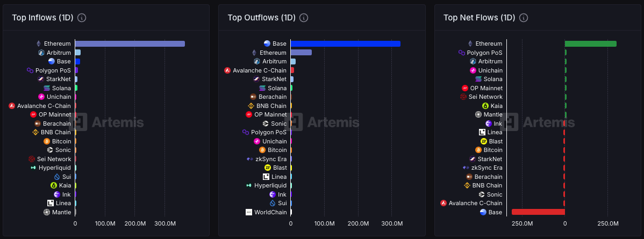644x239 pixels.
Task: Click the Polygon PoS label in Top Net Flows
Action: (485, 53)
